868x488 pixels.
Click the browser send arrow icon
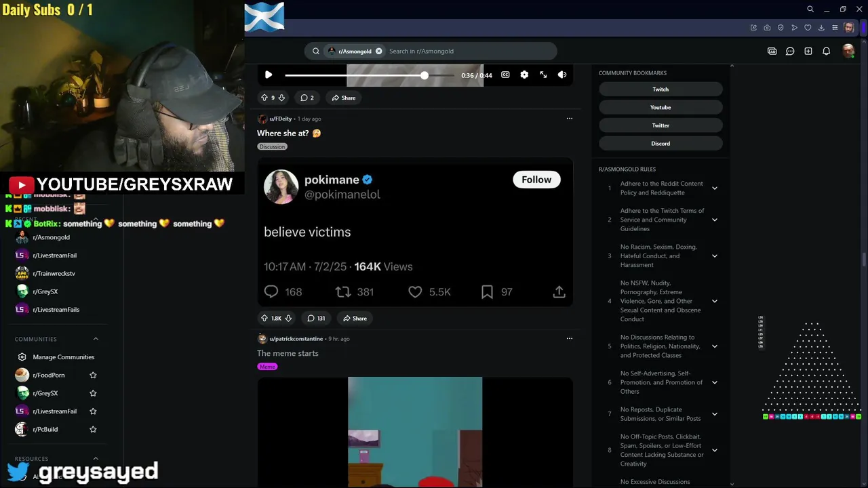(794, 28)
